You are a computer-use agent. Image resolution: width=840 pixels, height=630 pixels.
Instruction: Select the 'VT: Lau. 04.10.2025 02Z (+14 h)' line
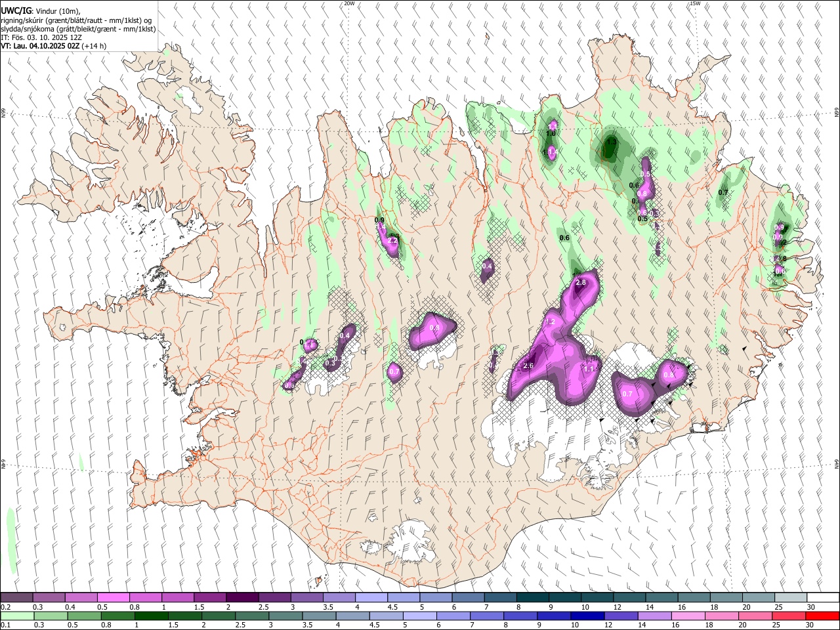click(53, 46)
